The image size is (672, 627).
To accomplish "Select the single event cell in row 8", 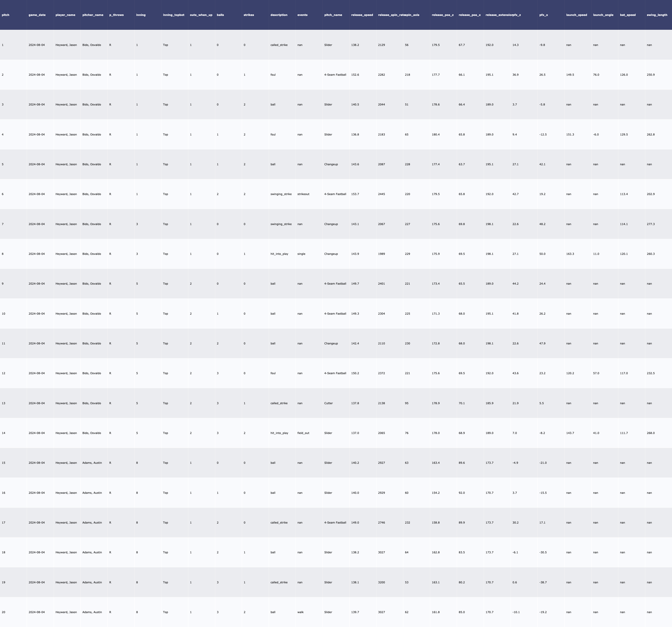I will [301, 254].
